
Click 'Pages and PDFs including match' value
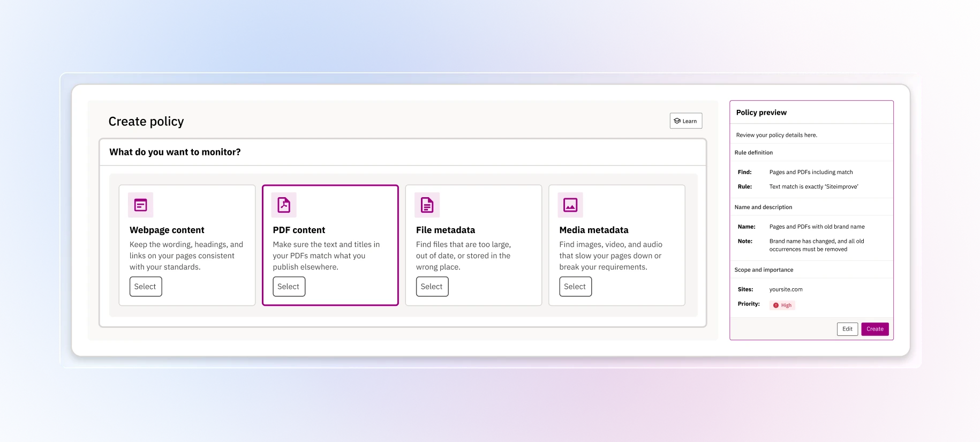click(x=811, y=172)
